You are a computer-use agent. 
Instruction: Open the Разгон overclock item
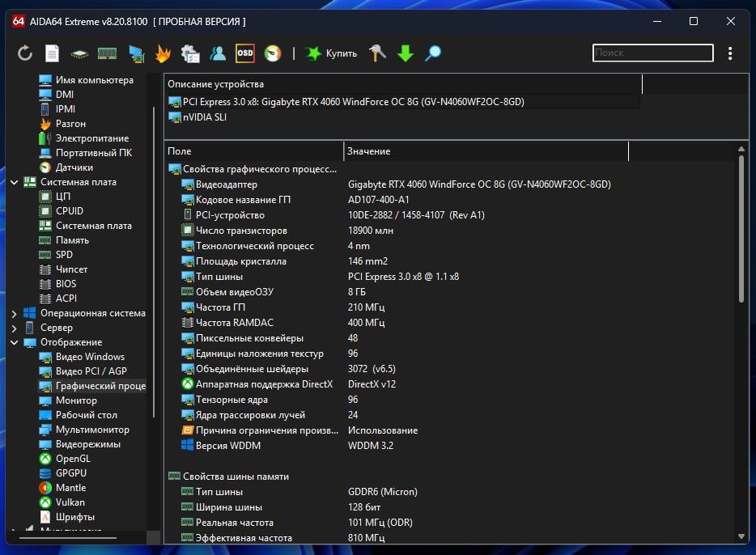[62, 124]
